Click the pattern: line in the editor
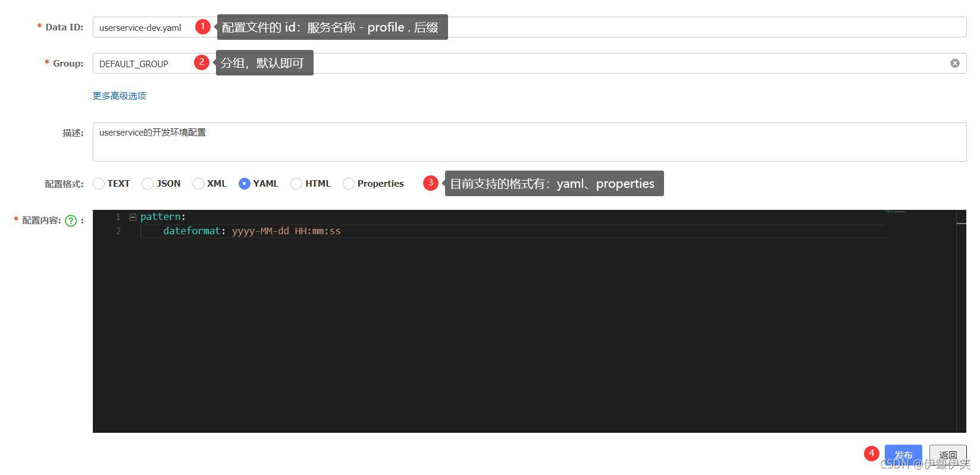This screenshot has height=475, width=980. [163, 217]
